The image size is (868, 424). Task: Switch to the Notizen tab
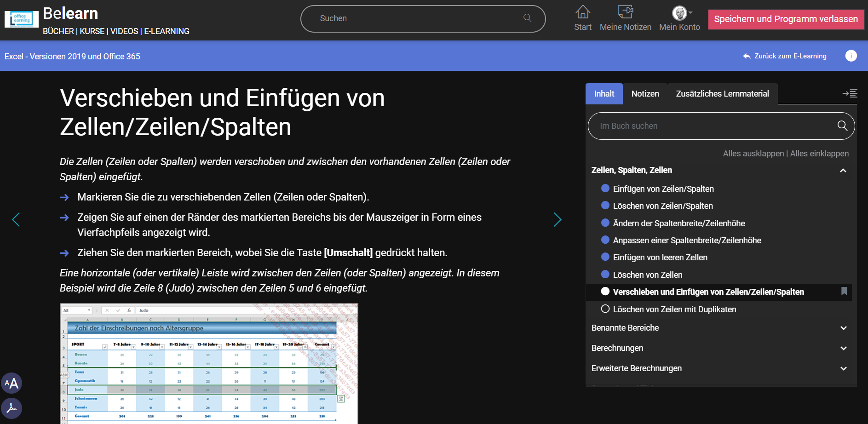click(645, 94)
